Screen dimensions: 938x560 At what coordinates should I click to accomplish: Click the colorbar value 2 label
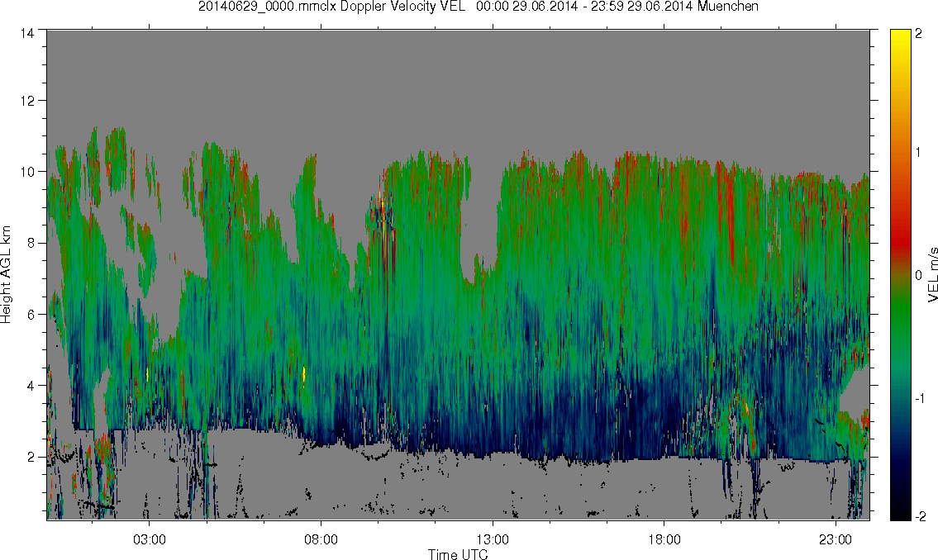(x=919, y=34)
